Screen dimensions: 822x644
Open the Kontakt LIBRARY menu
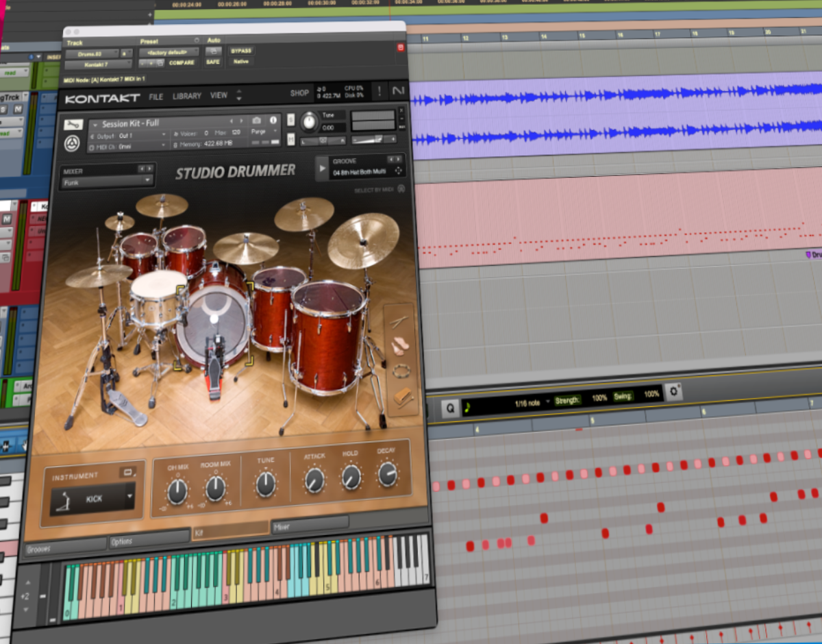(187, 96)
